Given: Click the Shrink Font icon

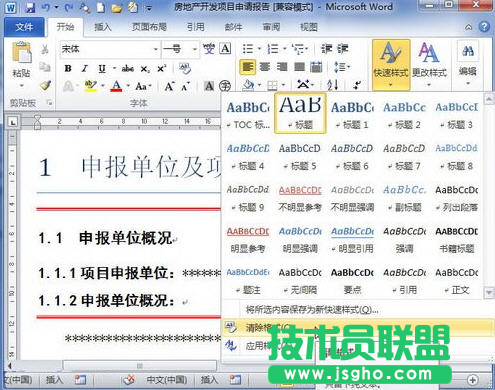Looking at the screenshot, I should pos(185,86).
